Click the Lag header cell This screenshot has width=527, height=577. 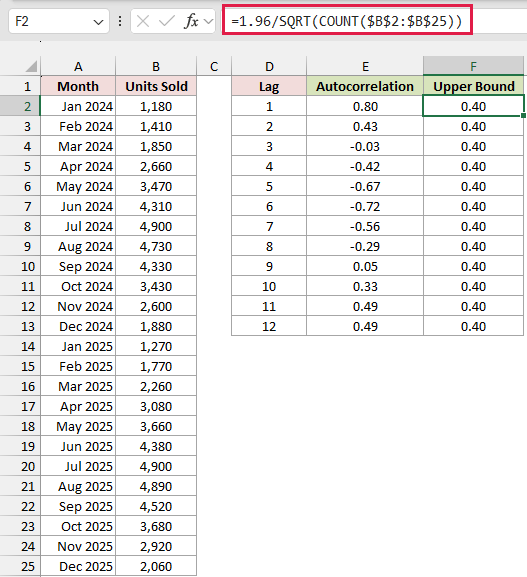coord(269,86)
